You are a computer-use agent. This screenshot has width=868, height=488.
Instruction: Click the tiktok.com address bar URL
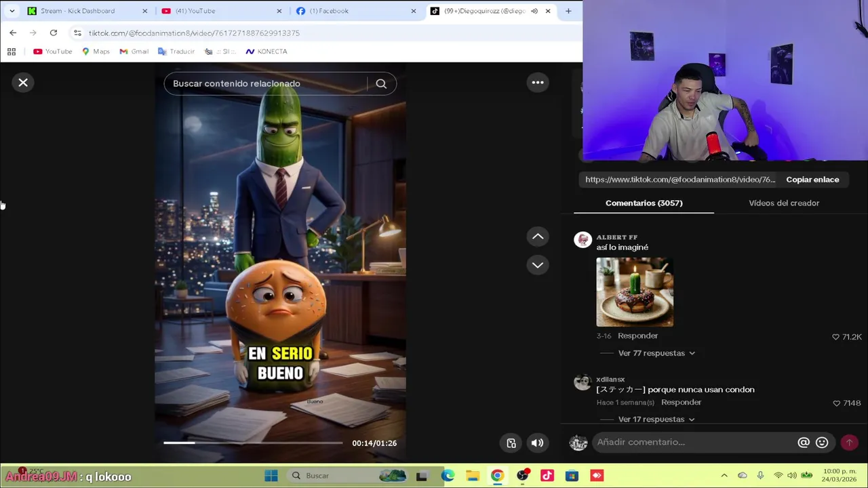point(194,33)
